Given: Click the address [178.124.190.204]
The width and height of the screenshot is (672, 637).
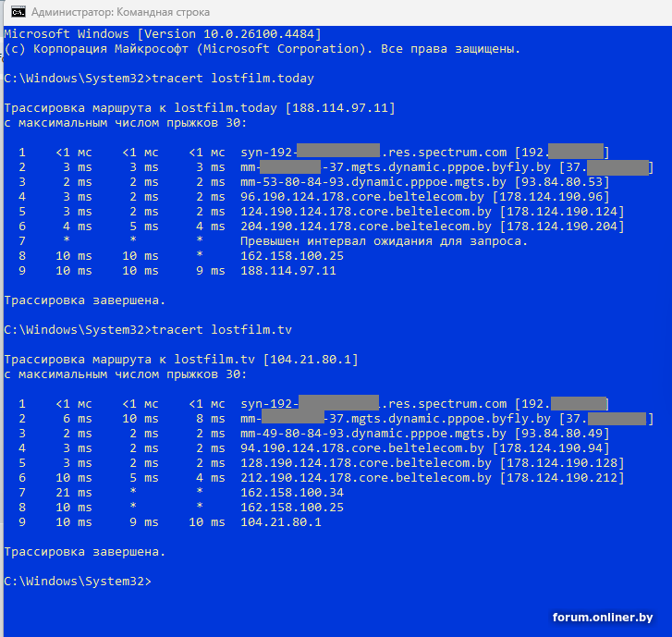Looking at the screenshot, I should click(x=562, y=227).
